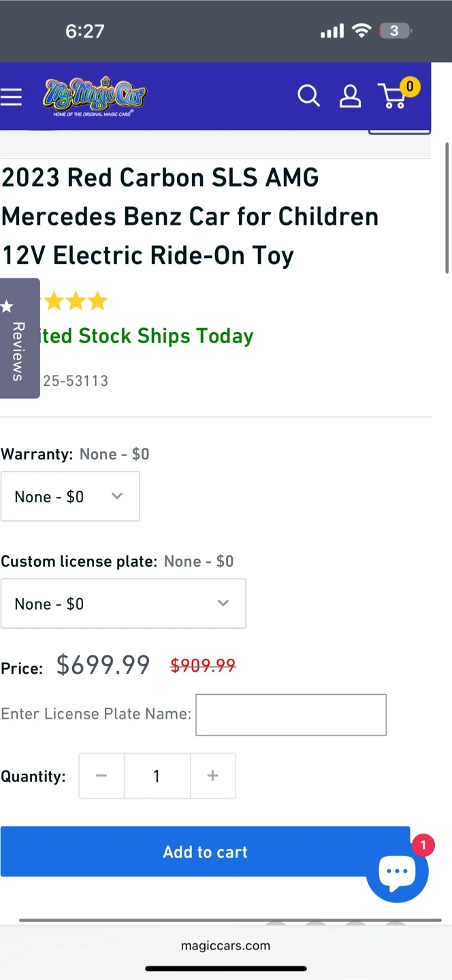
Task: Focus the quantity number field
Action: coord(157,776)
